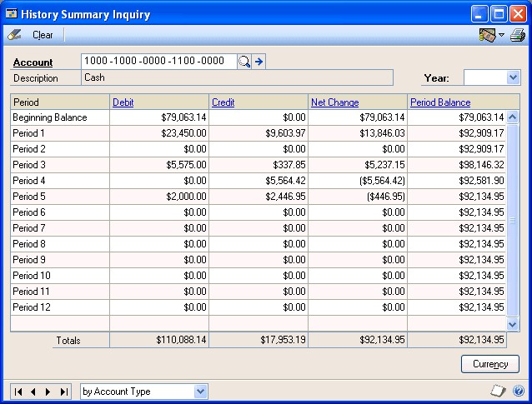Click the Cash description field
Viewport: 532px width, 404px height.
tap(237, 77)
